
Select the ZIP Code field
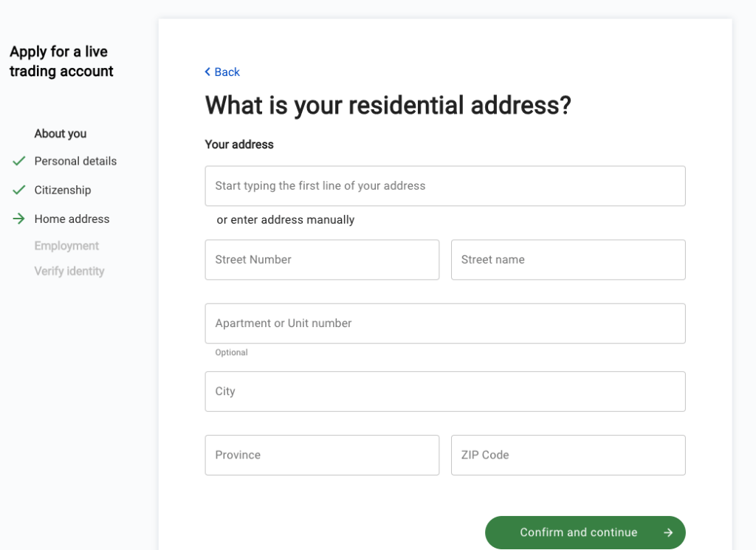click(568, 455)
